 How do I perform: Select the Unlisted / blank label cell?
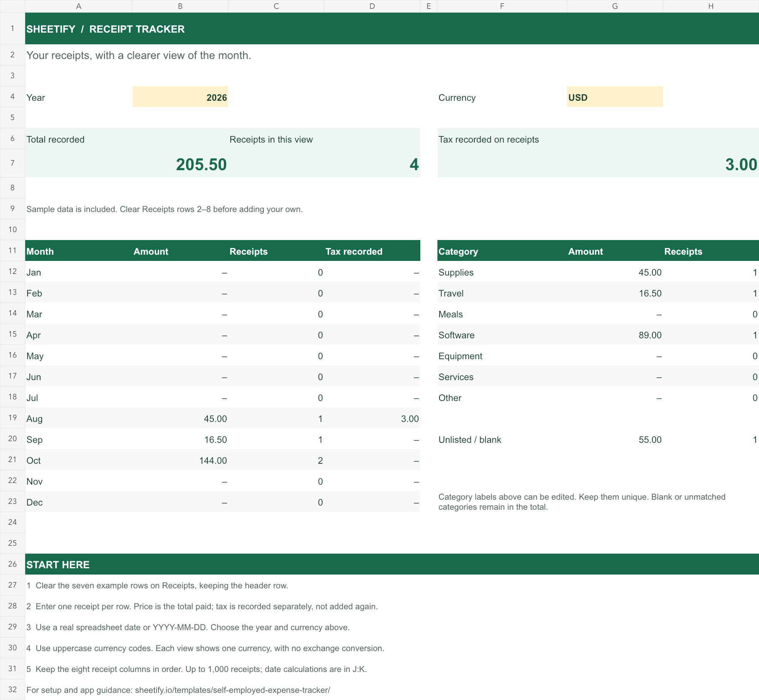point(502,439)
